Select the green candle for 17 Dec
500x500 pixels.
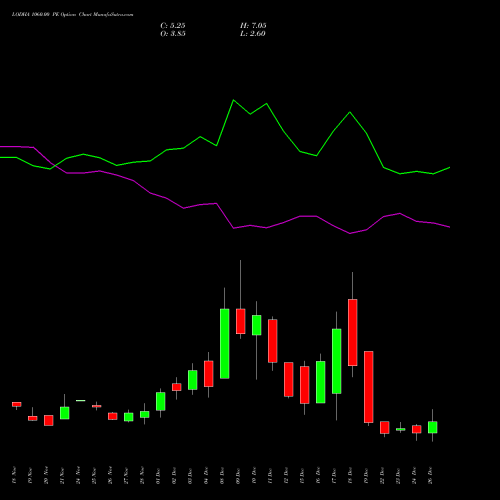337,361
